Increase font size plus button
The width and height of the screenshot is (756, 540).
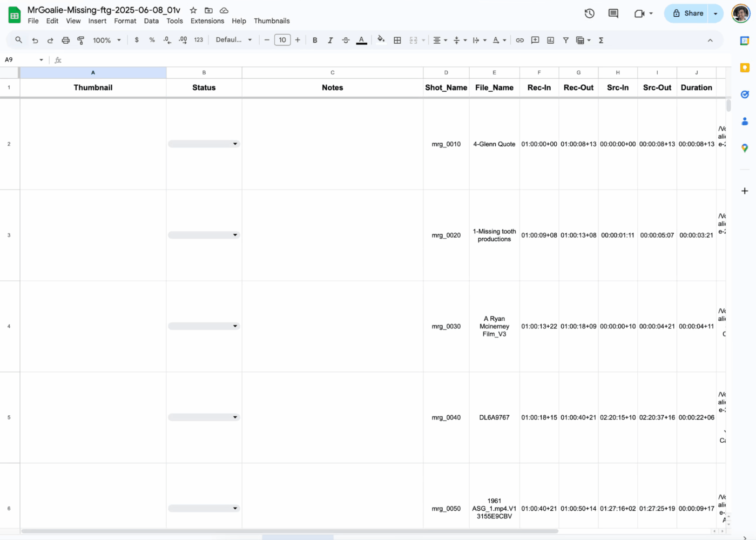(298, 40)
